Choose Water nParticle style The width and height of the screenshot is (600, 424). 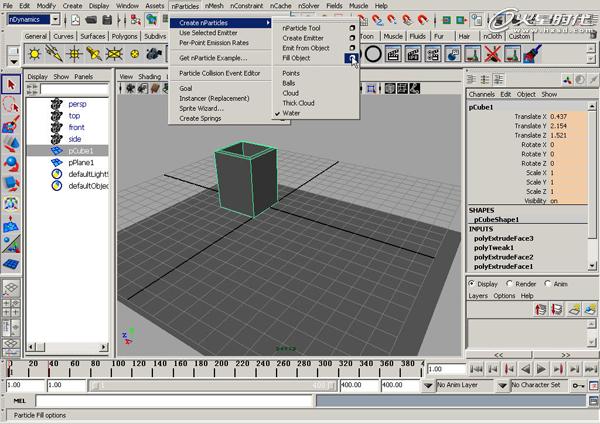tap(291, 113)
